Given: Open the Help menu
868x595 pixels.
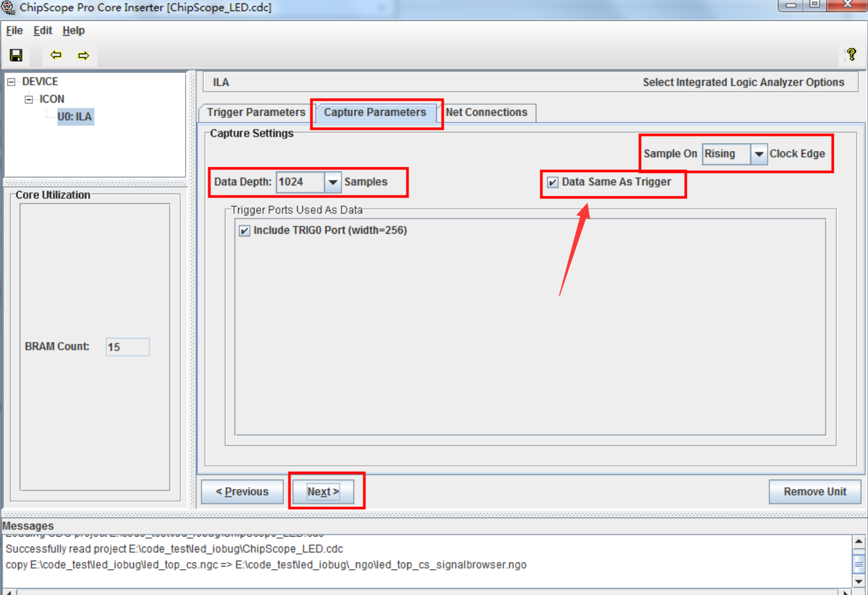Looking at the screenshot, I should click(x=74, y=30).
